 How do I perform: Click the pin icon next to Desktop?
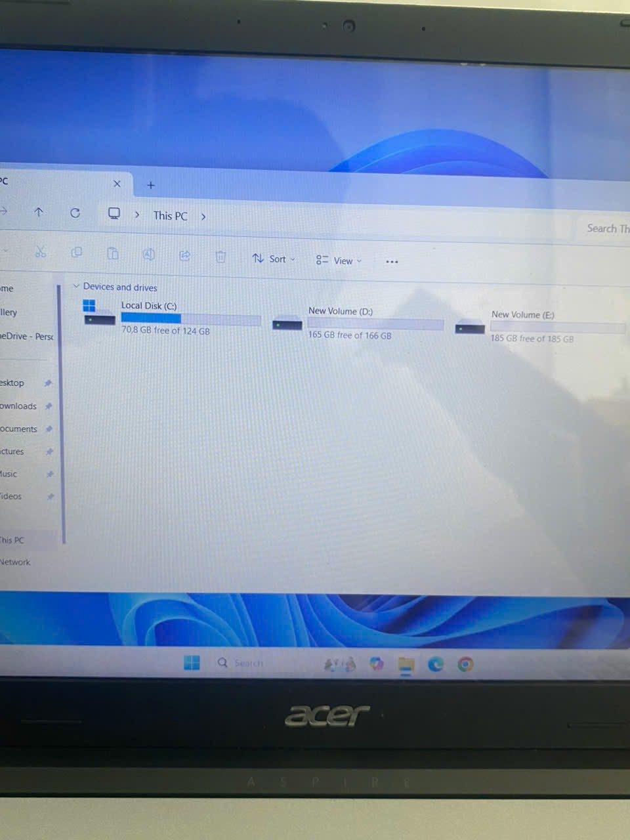coord(48,383)
